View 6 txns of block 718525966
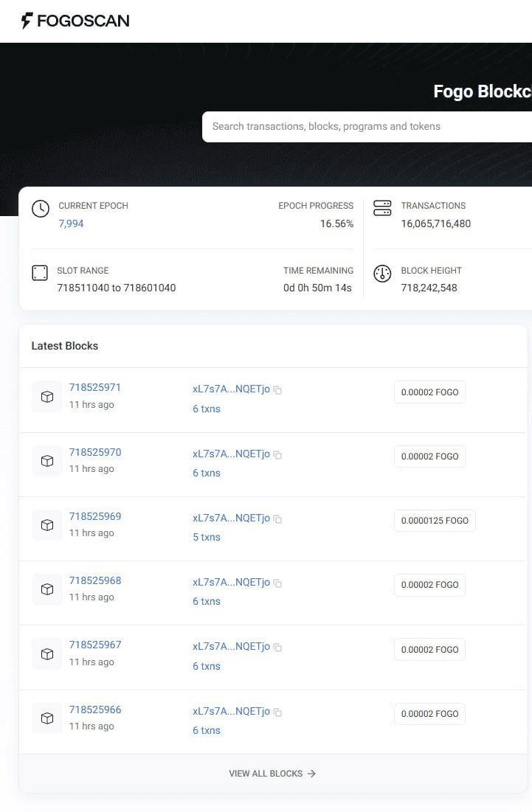532x812 pixels. [x=207, y=730]
